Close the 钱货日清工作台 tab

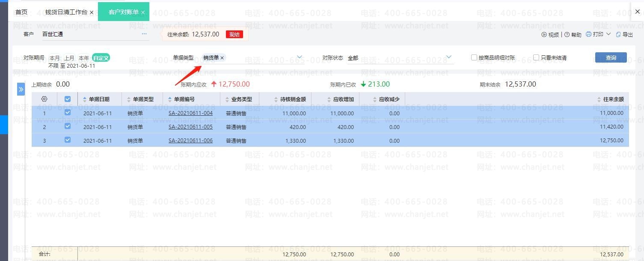92,12
